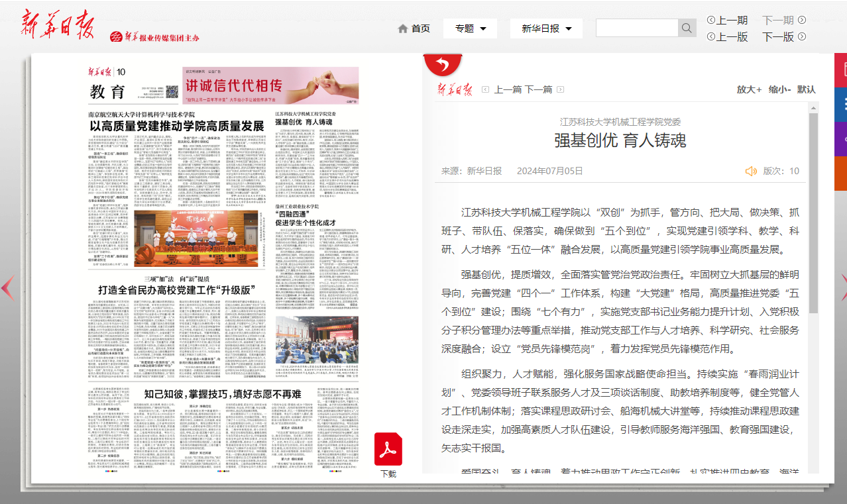
Task: Click the article panel scrollbar
Action: pyautogui.click(x=813, y=212)
